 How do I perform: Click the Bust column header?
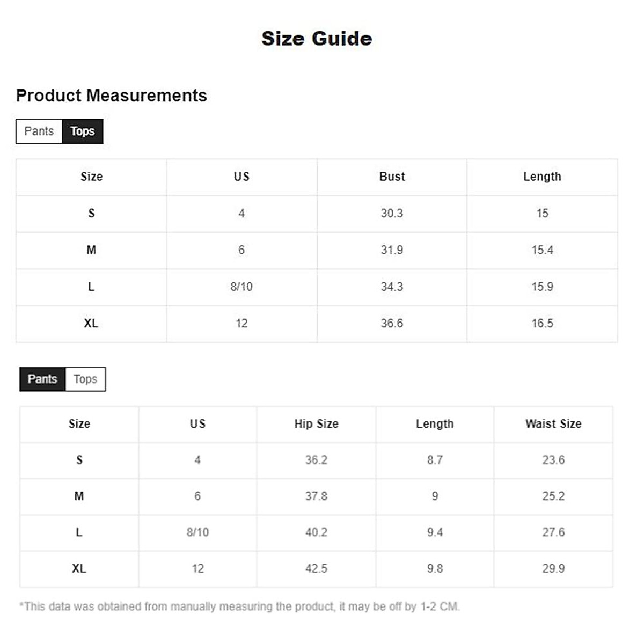point(392,177)
